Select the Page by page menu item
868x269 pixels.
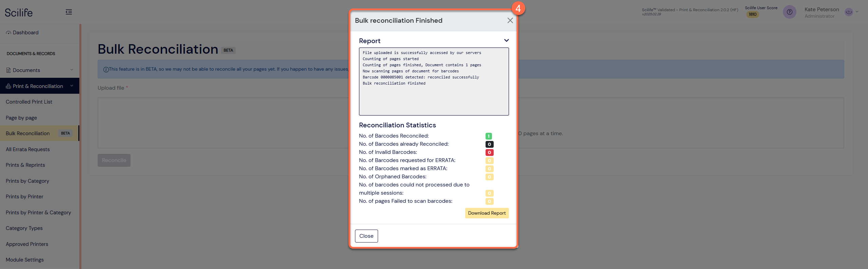(21, 118)
